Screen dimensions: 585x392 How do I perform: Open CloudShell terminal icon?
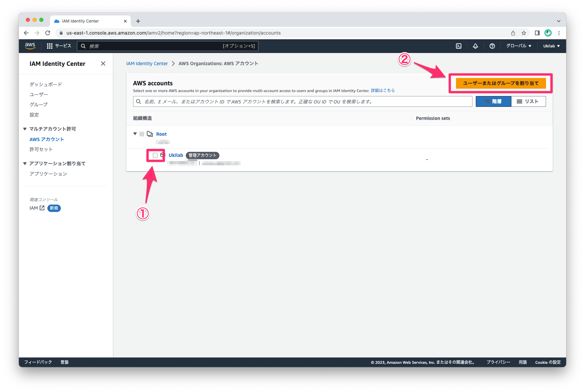point(459,46)
